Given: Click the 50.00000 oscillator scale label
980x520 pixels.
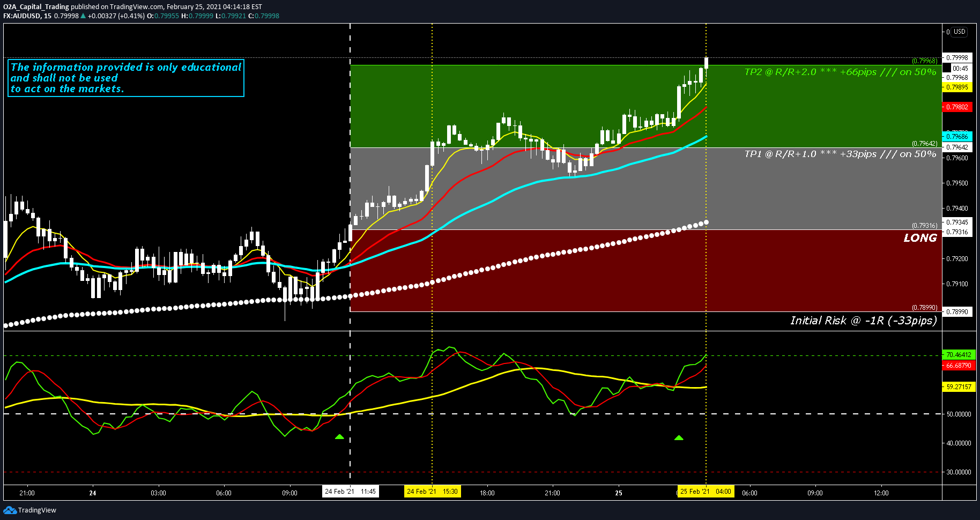Looking at the screenshot, I should click(958, 414).
